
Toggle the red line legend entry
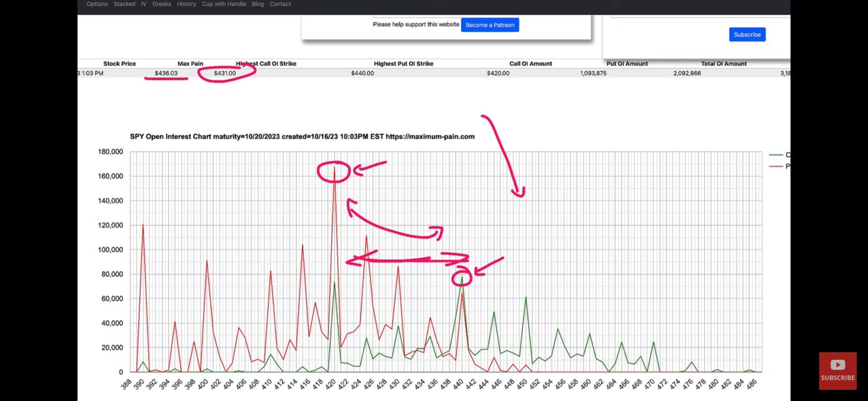click(x=780, y=166)
